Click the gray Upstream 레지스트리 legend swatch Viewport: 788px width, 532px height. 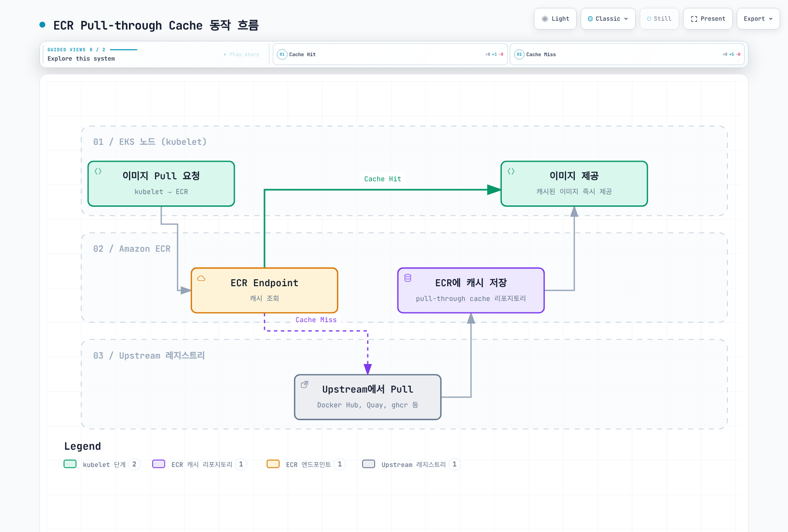coord(368,464)
